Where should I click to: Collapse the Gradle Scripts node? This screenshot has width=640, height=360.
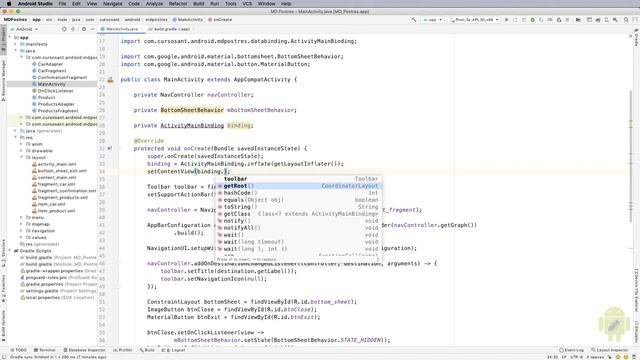pyautogui.click(x=10, y=251)
